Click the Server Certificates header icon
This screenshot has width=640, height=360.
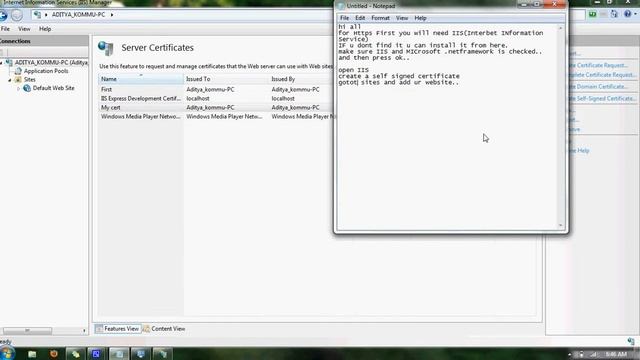[106, 48]
